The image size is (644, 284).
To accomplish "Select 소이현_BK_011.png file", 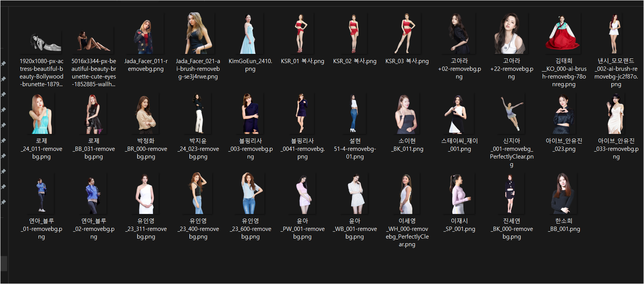I will pos(407,114).
